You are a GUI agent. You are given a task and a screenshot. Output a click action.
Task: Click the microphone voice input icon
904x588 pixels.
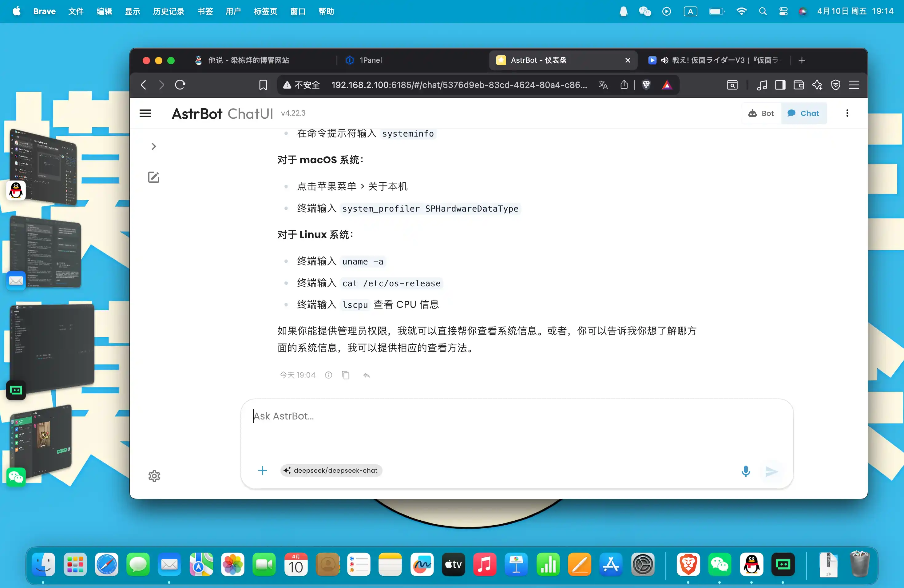pos(746,471)
